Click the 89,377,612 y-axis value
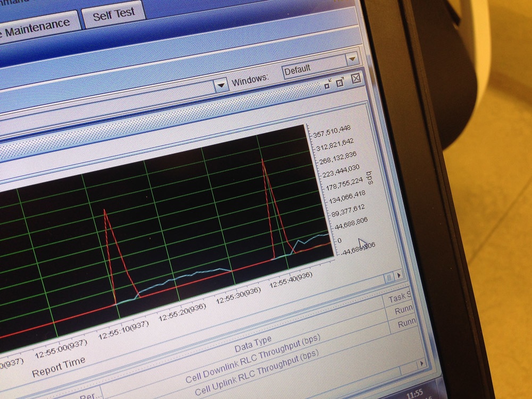Viewport: 532px width, 399px height. [x=348, y=210]
